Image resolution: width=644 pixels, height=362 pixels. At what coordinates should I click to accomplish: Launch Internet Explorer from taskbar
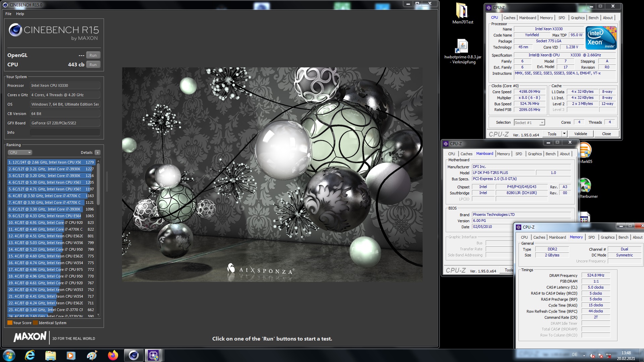pyautogui.click(x=30, y=355)
